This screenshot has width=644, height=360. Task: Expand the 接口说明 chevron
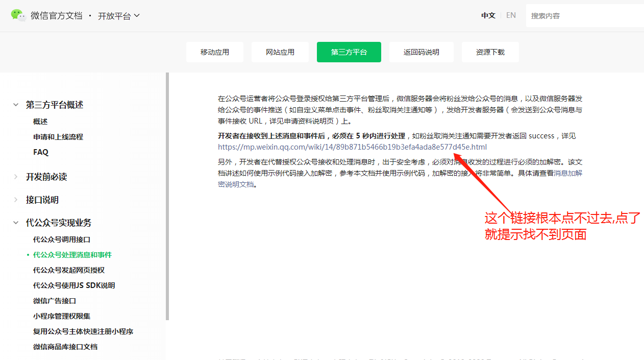coord(16,200)
